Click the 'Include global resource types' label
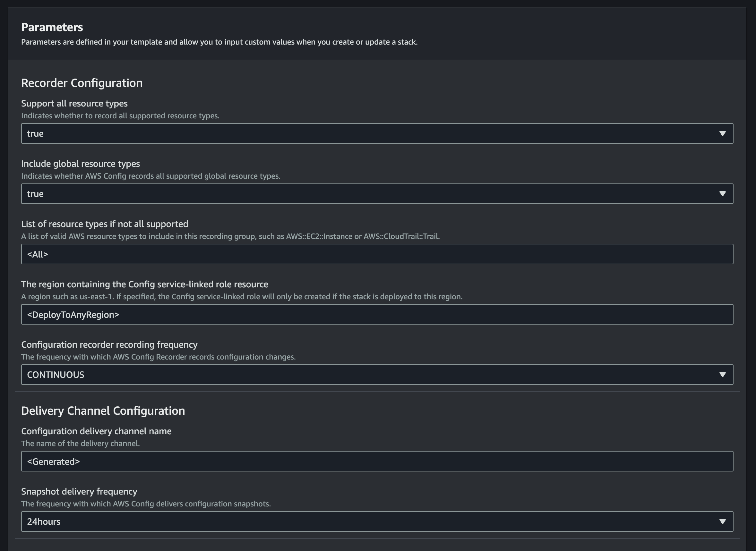Image resolution: width=756 pixels, height=551 pixels. (x=81, y=164)
